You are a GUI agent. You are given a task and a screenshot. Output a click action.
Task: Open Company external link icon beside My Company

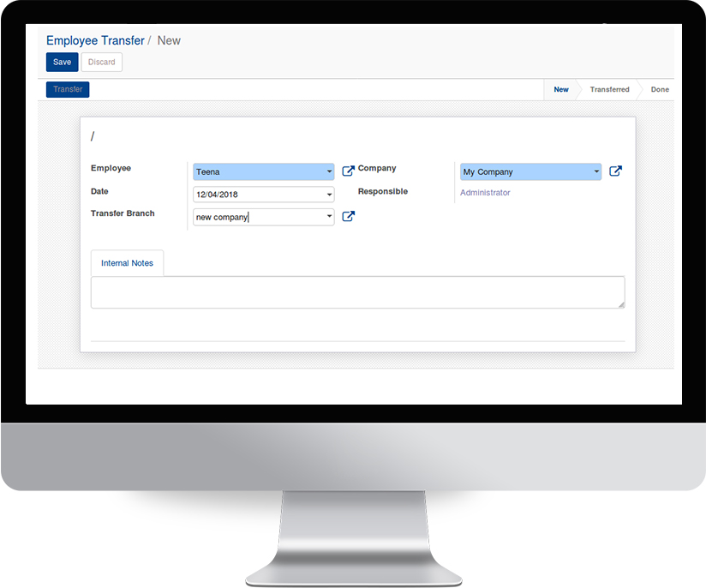615,171
